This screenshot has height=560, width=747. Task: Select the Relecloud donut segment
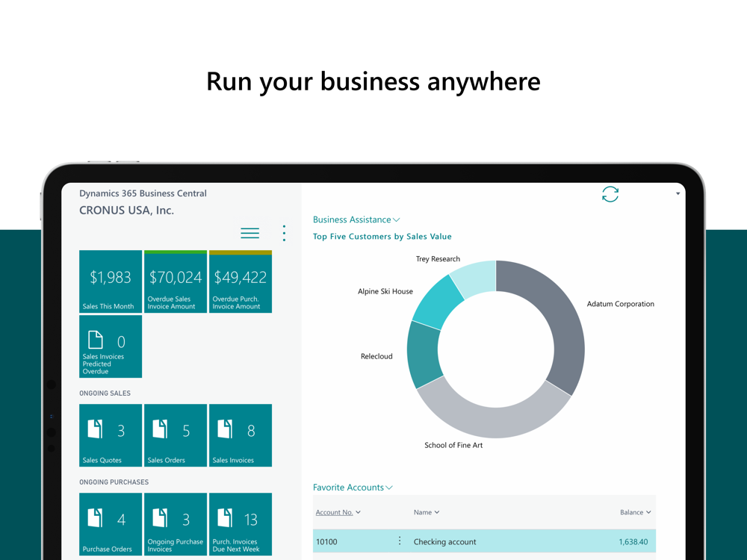click(x=423, y=354)
